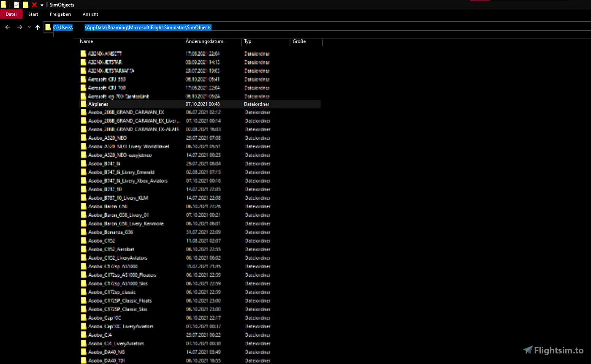Select Asobo_C172SP_Classic_Floats folder
591x364 pixels.
tap(120, 301)
